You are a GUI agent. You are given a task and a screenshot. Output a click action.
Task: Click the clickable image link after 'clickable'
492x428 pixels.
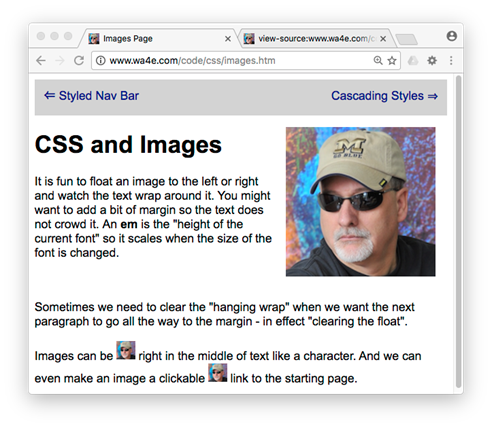click(x=218, y=373)
